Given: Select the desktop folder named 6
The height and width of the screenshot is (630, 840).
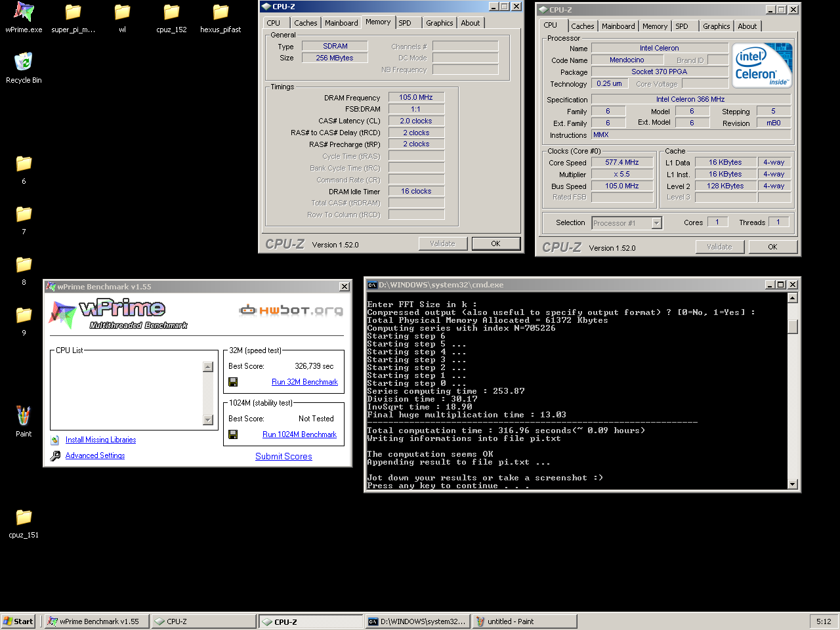Looking at the screenshot, I should [24, 163].
